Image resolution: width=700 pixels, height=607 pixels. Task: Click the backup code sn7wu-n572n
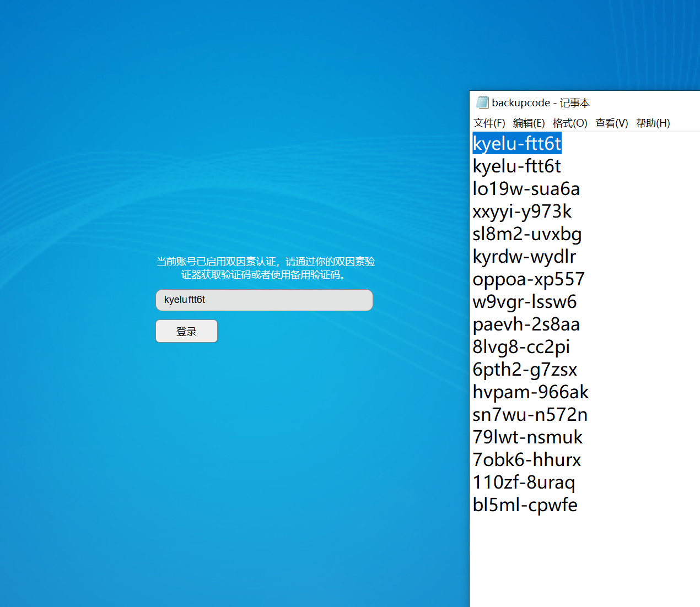(530, 414)
